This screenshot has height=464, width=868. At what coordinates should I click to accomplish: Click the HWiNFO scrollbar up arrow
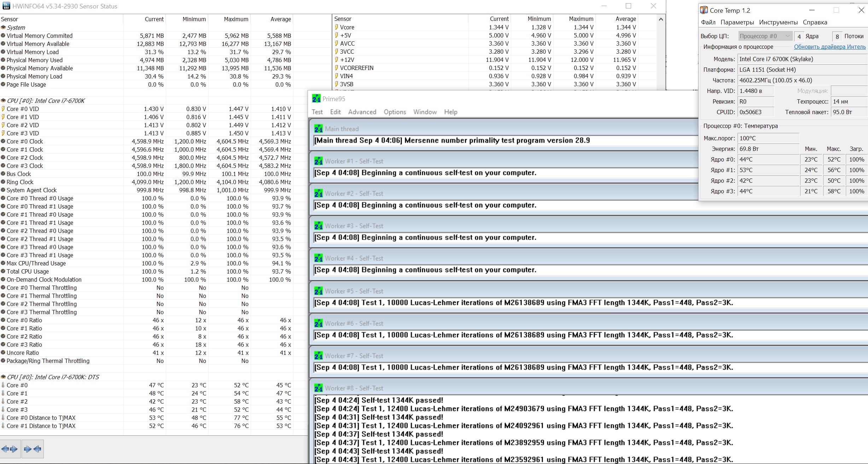coord(661,19)
